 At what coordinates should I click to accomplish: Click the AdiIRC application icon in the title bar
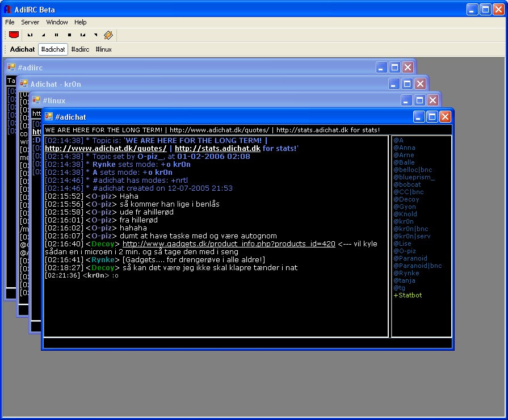pyautogui.click(x=7, y=10)
